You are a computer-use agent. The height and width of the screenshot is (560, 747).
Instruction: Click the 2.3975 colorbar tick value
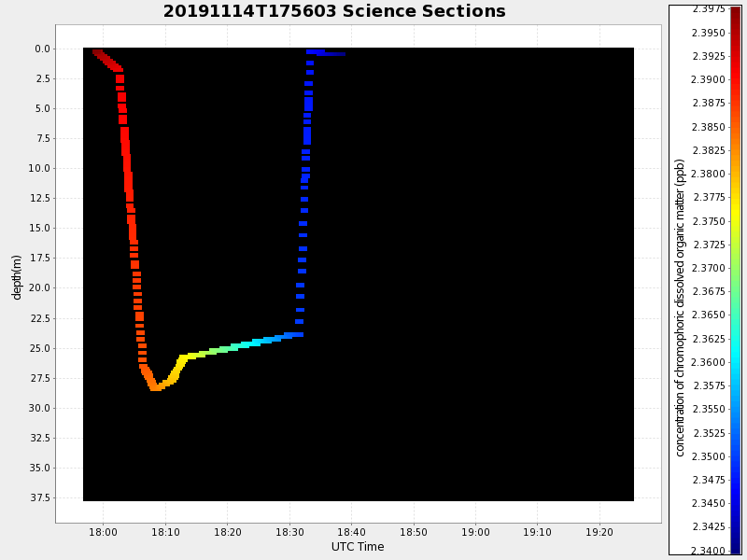tap(707, 9)
